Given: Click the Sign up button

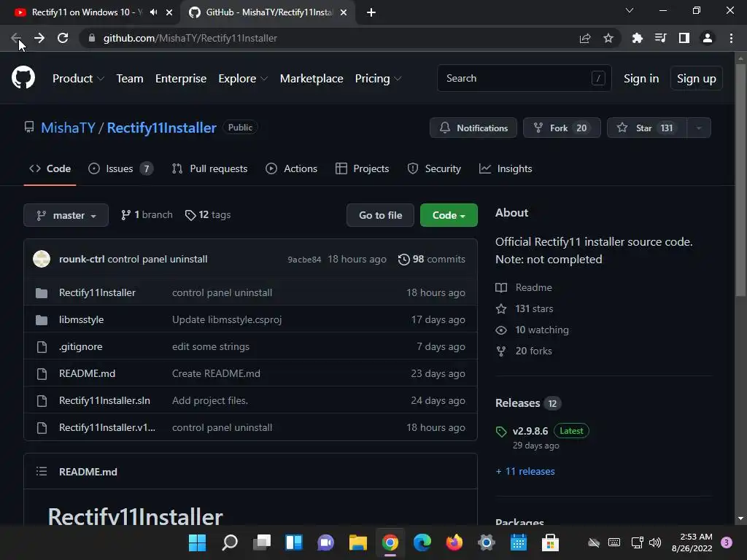Looking at the screenshot, I should [697, 79].
